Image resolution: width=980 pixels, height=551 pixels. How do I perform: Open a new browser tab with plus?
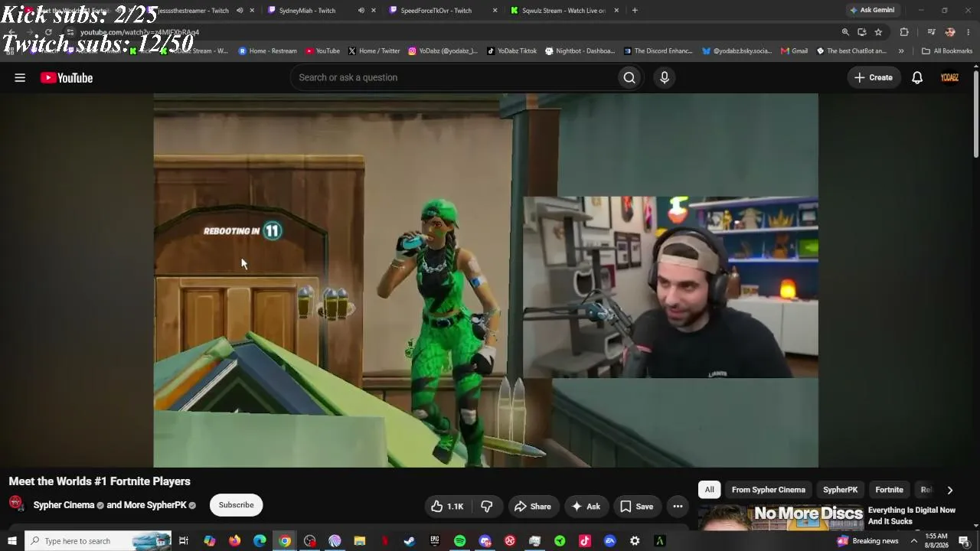click(635, 11)
